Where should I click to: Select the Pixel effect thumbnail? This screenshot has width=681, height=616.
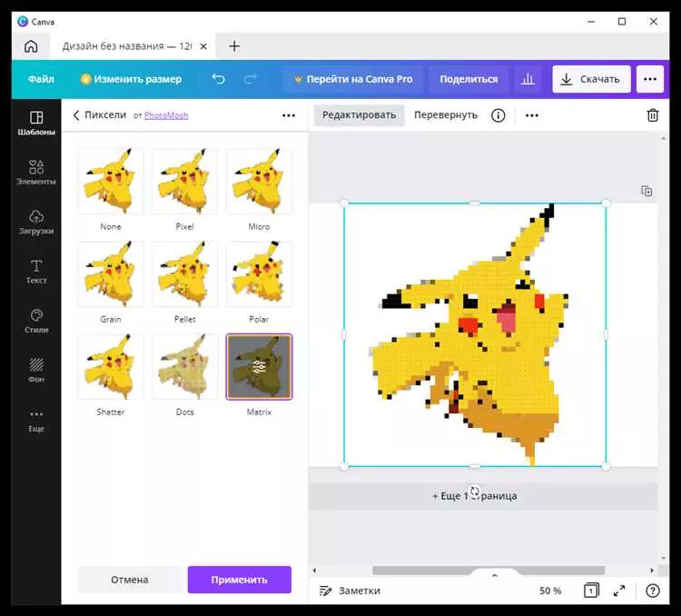184,181
